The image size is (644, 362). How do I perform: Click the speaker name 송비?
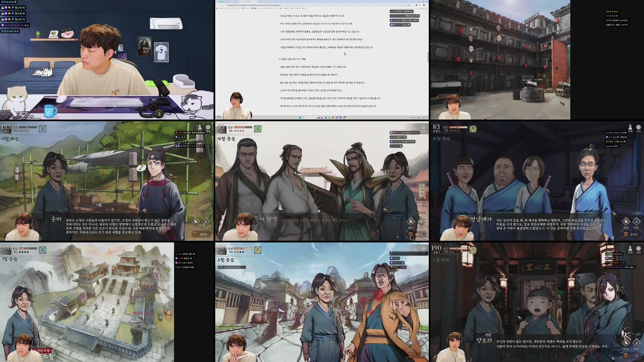tap(56, 219)
